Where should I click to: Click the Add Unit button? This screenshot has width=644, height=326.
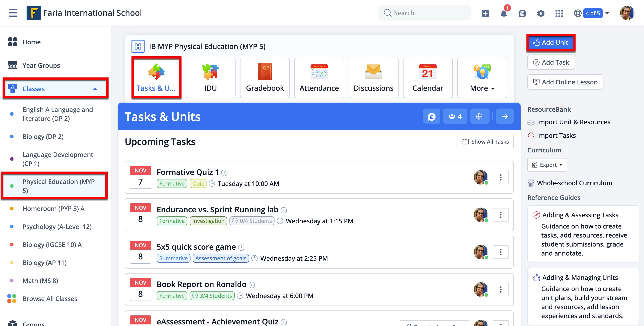pyautogui.click(x=551, y=43)
